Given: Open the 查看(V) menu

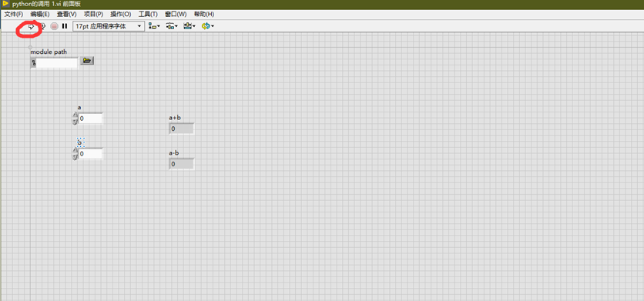Looking at the screenshot, I should pos(66,15).
